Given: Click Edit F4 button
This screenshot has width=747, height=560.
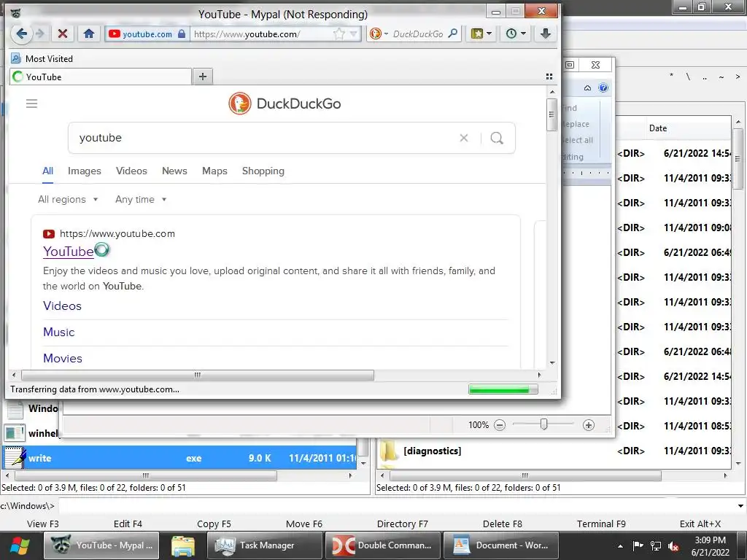Looking at the screenshot, I should (x=128, y=524).
